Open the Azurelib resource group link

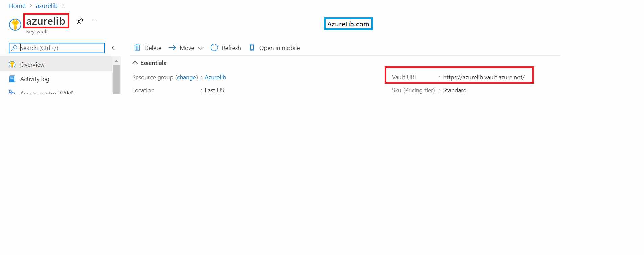pos(215,77)
